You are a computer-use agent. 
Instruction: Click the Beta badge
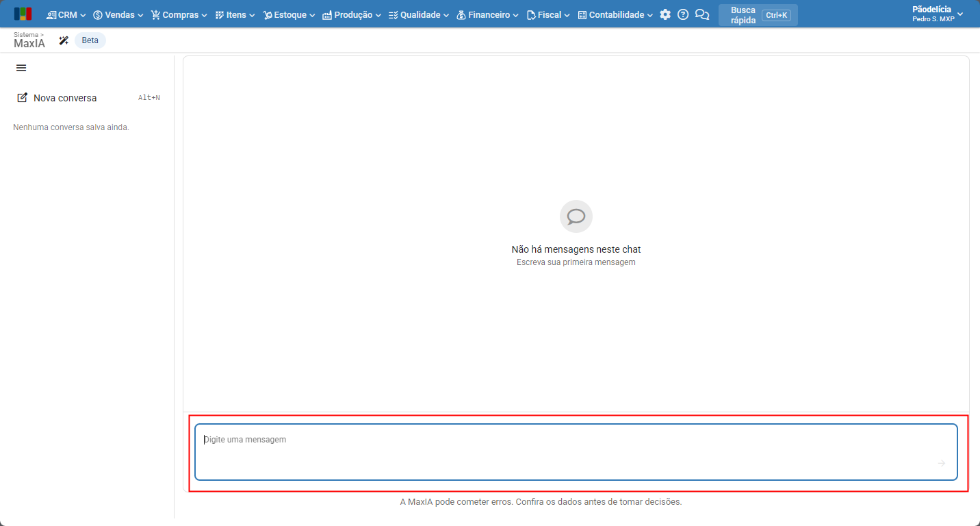[90, 40]
